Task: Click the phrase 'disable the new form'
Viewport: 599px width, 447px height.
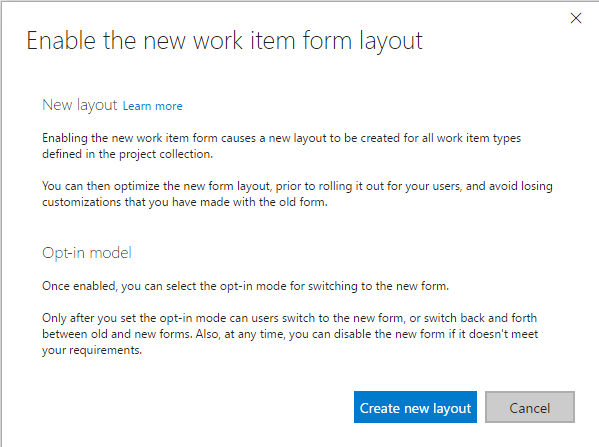Action: coord(389,334)
